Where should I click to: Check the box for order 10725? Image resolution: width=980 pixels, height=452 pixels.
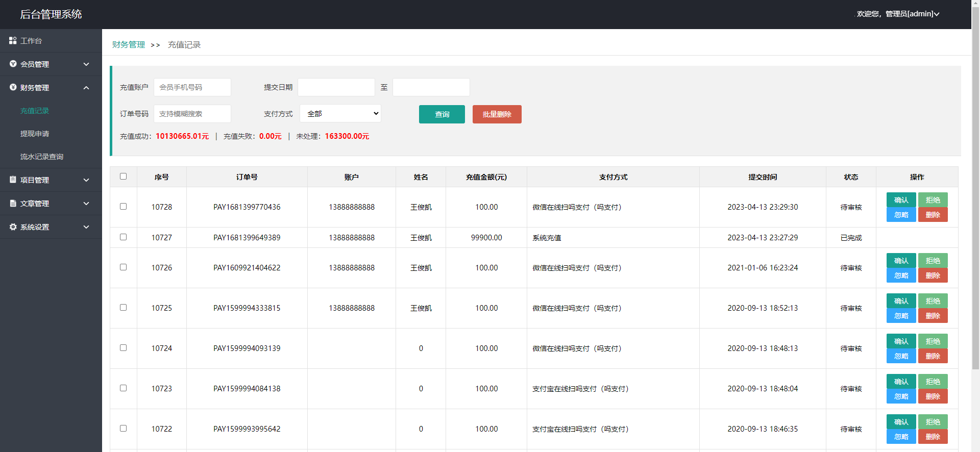pyautogui.click(x=123, y=308)
